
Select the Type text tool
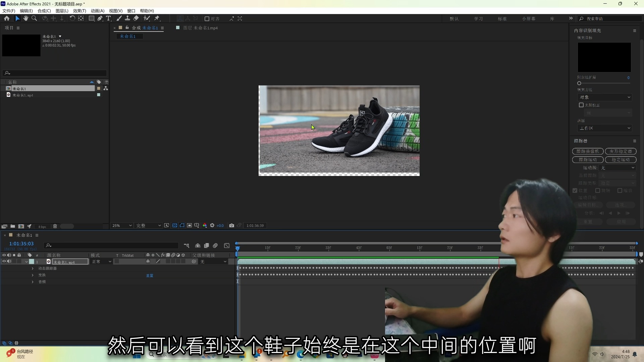click(108, 18)
